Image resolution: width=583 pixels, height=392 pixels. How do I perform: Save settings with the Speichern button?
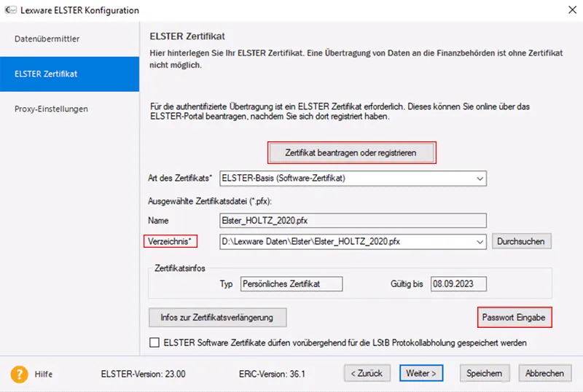(x=484, y=373)
